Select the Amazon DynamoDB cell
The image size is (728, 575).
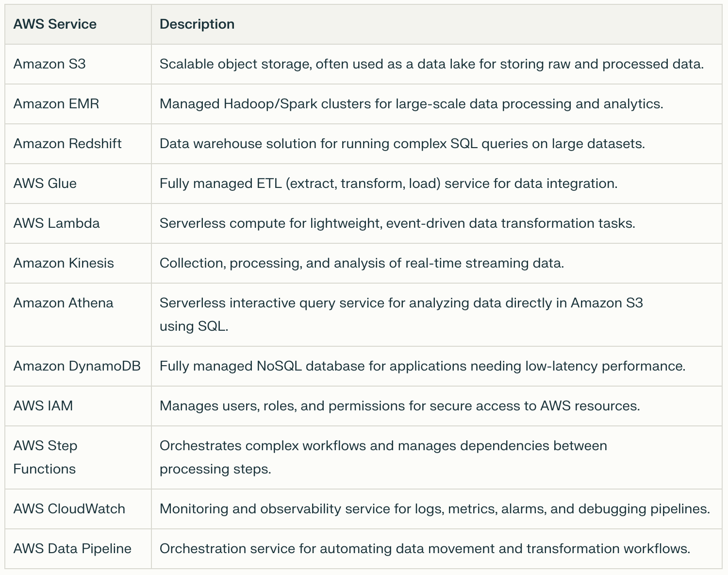[77, 366]
